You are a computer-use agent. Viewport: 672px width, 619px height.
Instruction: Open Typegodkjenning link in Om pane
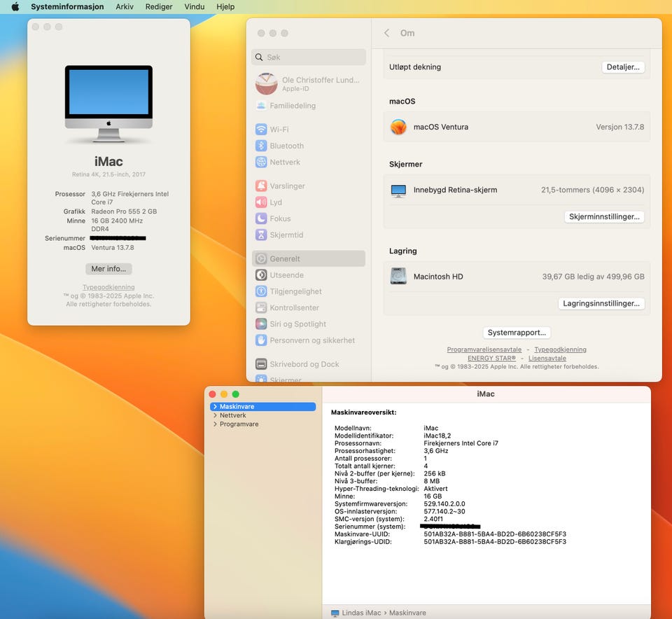coord(560,350)
